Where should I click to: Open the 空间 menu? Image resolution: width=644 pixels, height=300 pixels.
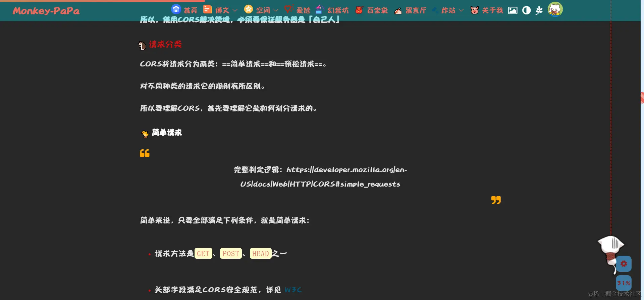coord(263,10)
